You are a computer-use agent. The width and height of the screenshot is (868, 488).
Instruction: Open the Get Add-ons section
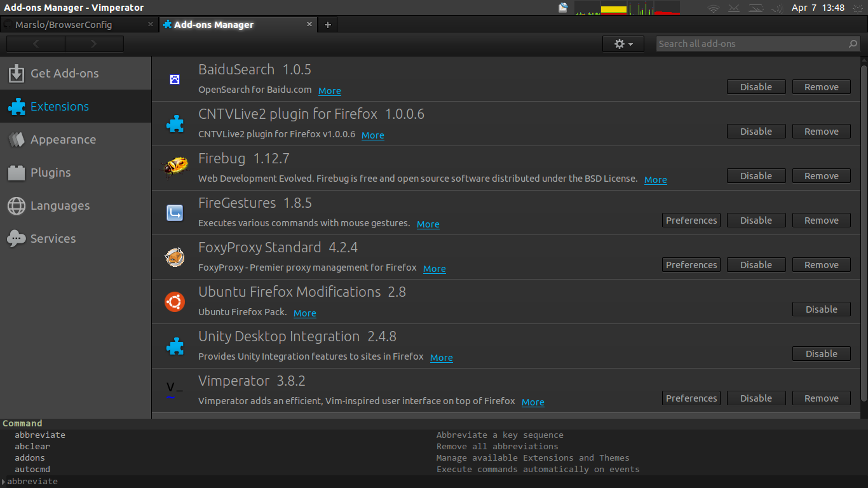76,73
